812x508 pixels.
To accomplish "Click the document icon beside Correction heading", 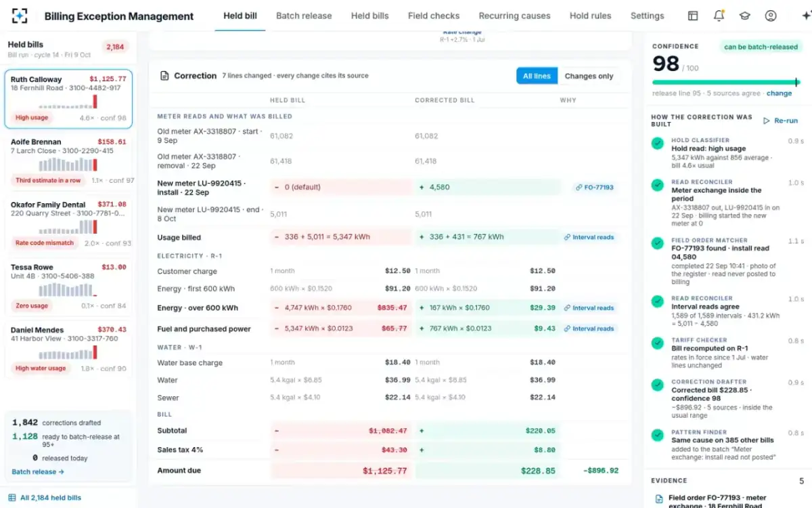I will 164,76.
